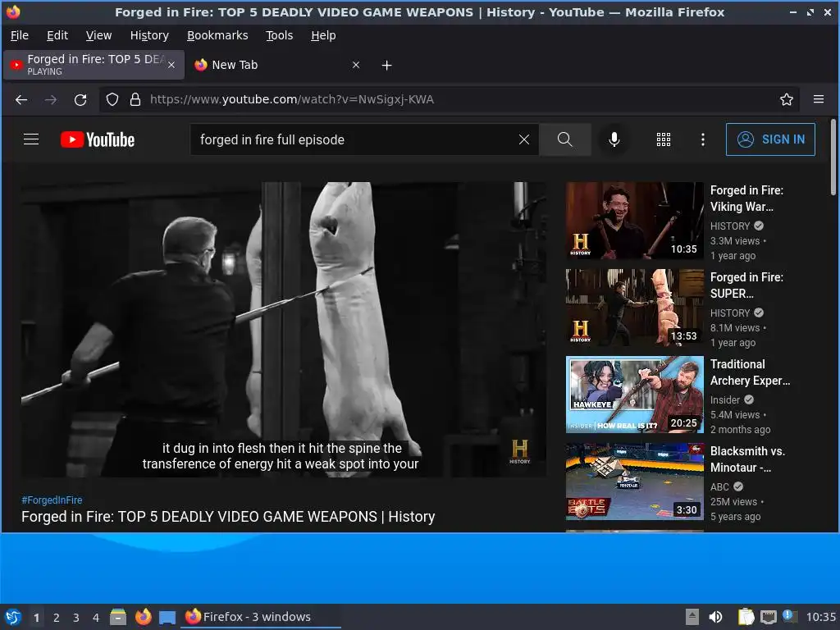Screen dimensions: 840x630
Task: Click the YouTube logo
Action: pos(98,139)
